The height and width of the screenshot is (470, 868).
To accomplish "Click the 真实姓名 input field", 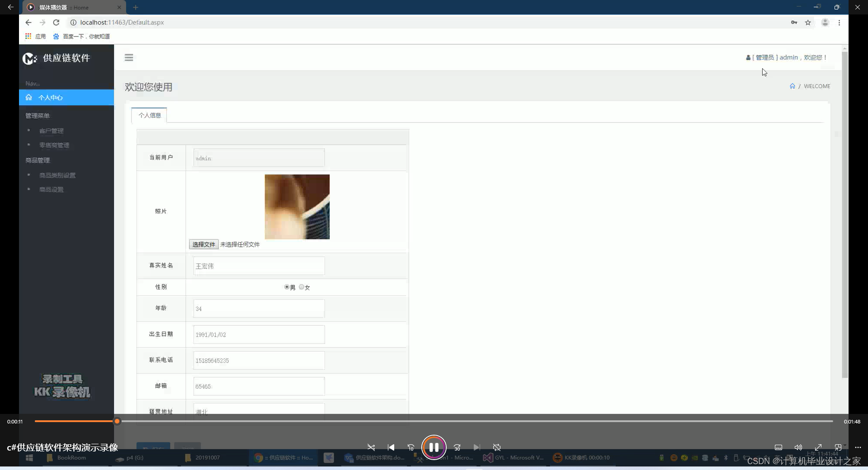I will coord(259,266).
